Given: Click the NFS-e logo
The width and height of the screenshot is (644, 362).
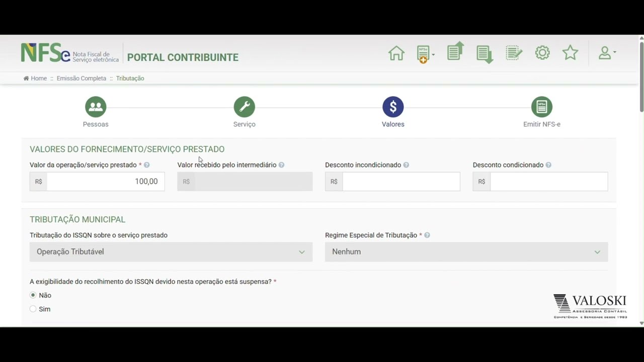Looking at the screenshot, I should [69, 53].
